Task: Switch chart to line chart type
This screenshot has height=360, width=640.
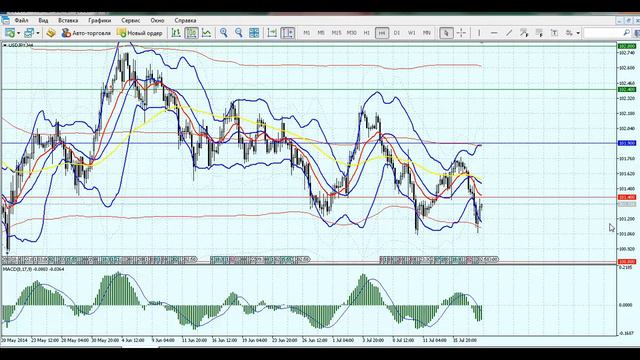Action: pos(207,33)
